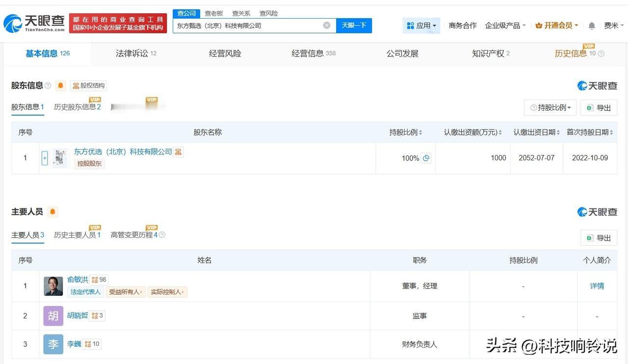The height and width of the screenshot is (364, 628).
Task: Switch to the 查老板 search tab
Action: click(214, 13)
